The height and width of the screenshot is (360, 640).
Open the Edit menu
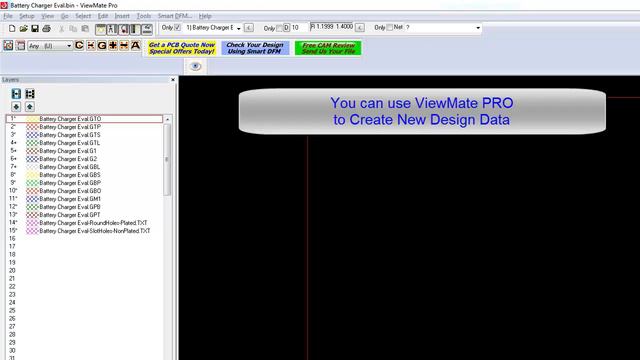[103, 16]
